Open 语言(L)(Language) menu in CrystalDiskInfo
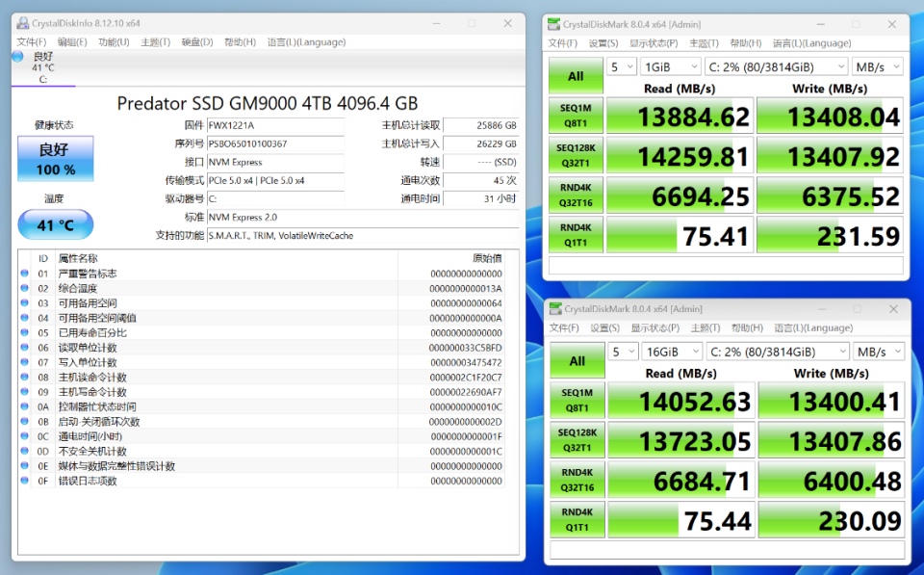This screenshot has height=575, width=924. point(306,41)
